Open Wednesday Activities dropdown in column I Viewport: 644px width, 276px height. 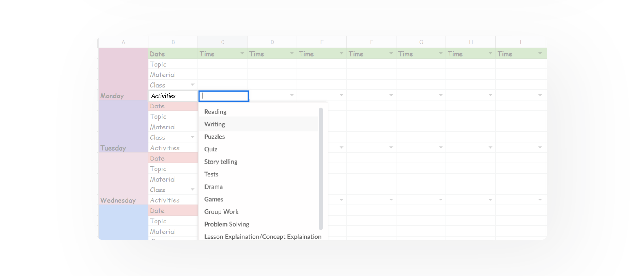(540, 200)
